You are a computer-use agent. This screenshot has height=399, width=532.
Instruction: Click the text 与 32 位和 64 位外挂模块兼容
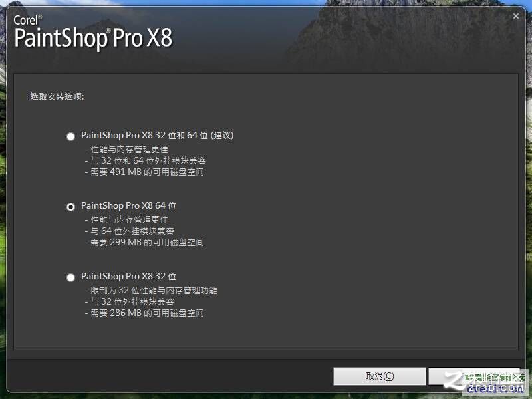pos(148,160)
